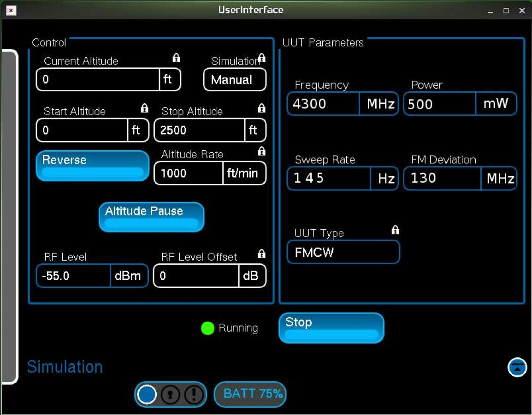Viewport: 532px width, 415px height.
Task: Close the UserInterface window
Action: (x=522, y=11)
